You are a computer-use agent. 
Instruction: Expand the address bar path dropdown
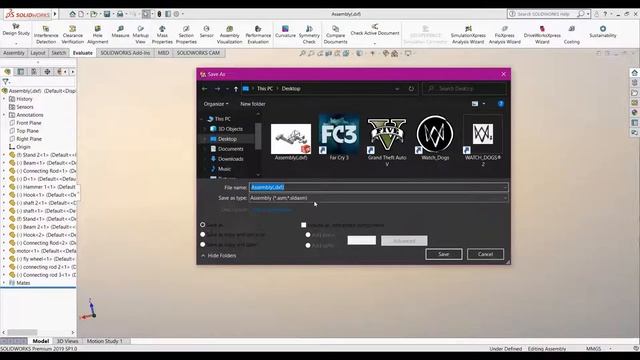(397, 89)
